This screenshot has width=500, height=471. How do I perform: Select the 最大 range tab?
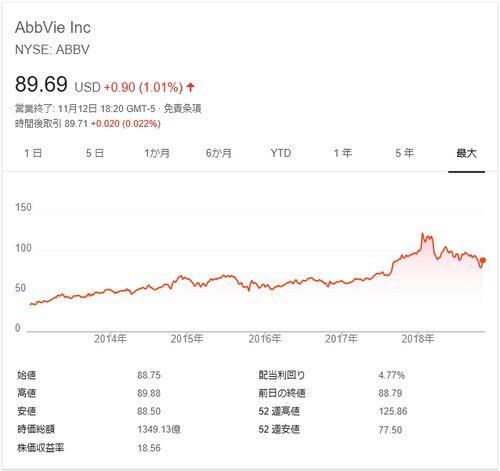click(466, 153)
